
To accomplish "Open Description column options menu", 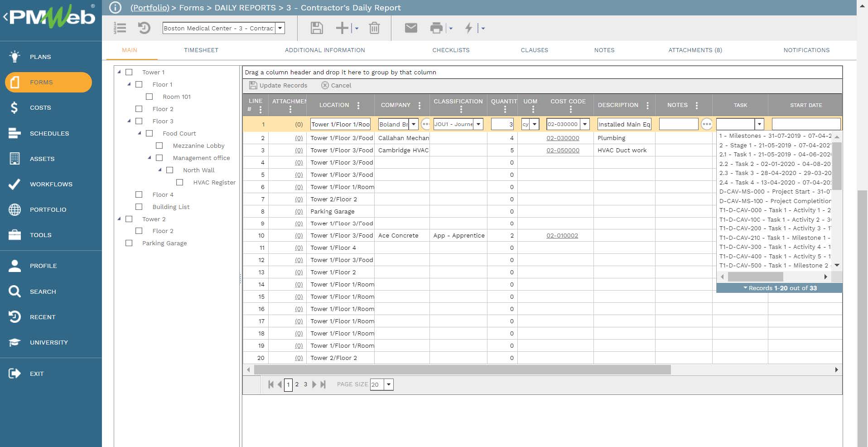I will pos(647,105).
